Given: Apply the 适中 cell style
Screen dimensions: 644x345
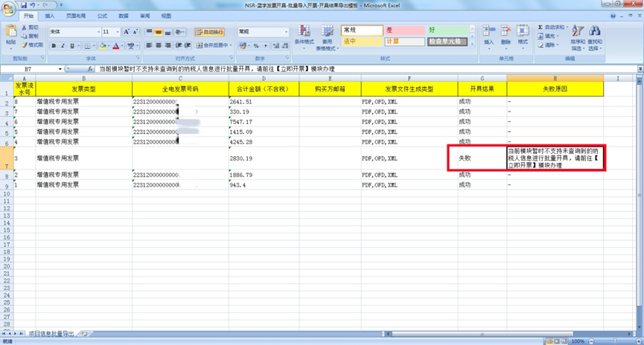Looking at the screenshot, I should [362, 42].
